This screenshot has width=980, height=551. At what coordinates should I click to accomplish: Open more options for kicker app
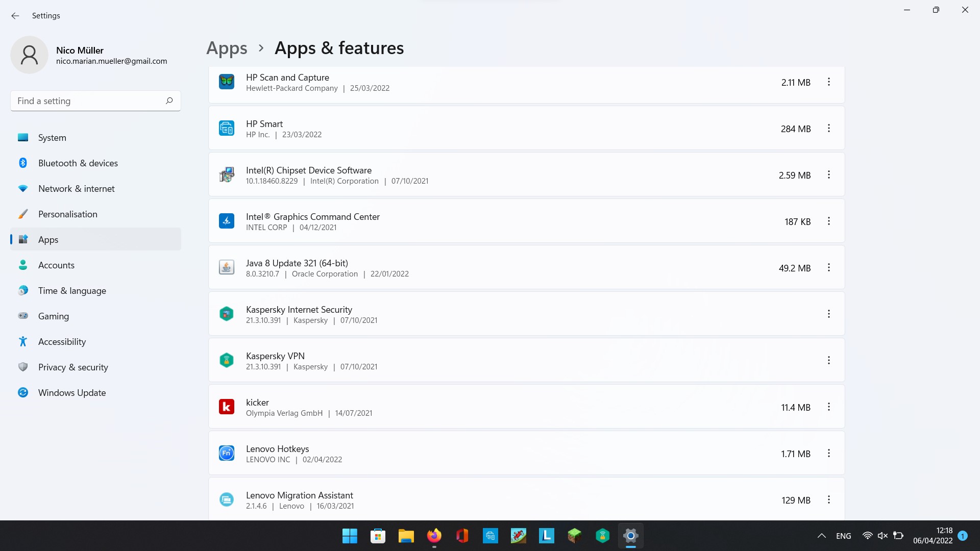pyautogui.click(x=828, y=407)
